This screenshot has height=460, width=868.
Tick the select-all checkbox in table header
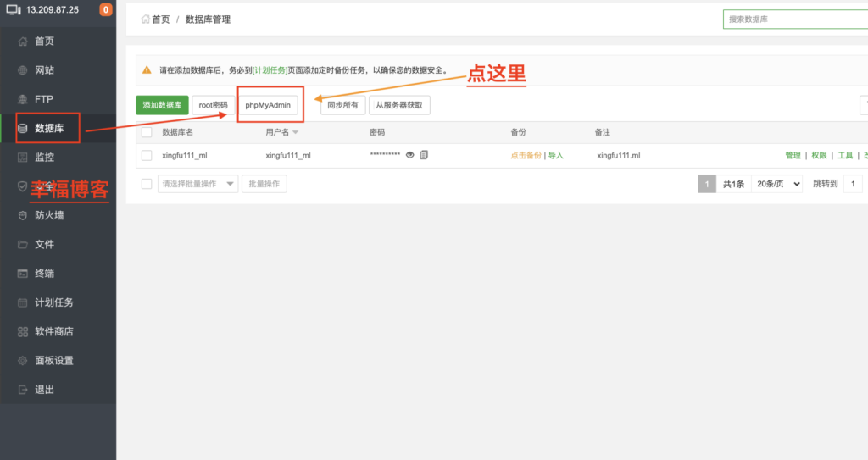[147, 132]
